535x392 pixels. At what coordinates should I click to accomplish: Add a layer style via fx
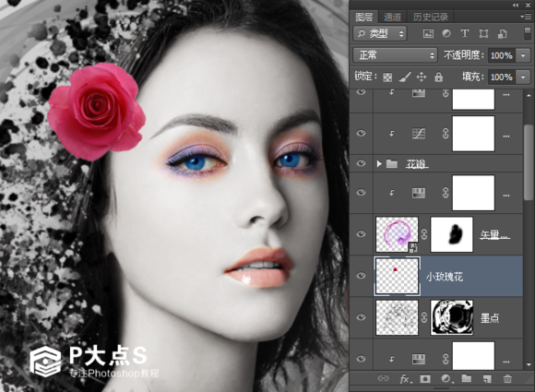405,379
